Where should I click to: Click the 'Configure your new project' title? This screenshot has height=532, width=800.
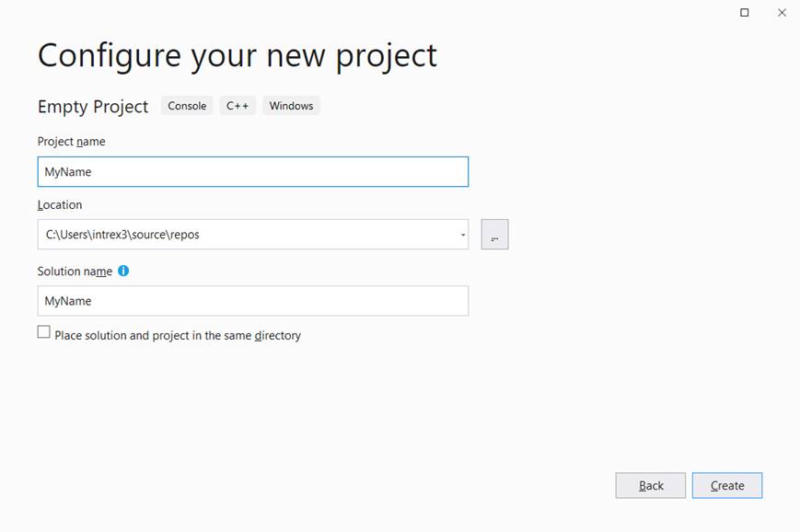tap(238, 56)
